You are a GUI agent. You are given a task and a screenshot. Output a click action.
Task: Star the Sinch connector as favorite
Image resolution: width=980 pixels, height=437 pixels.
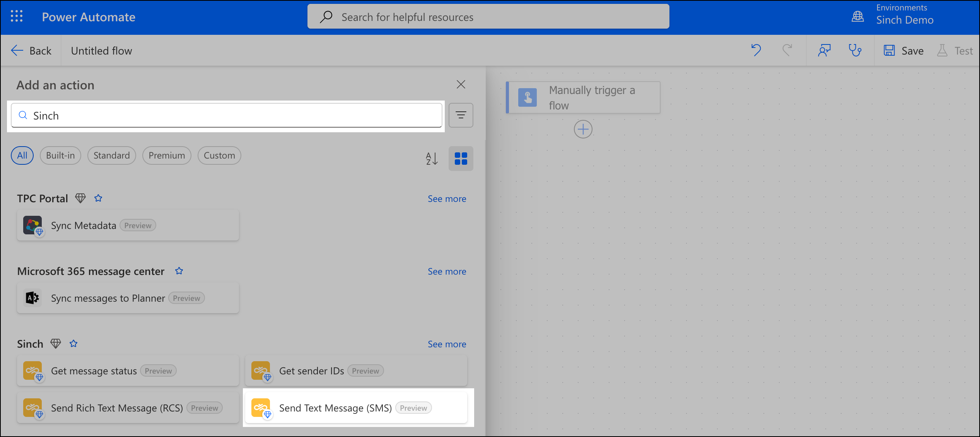73,344
